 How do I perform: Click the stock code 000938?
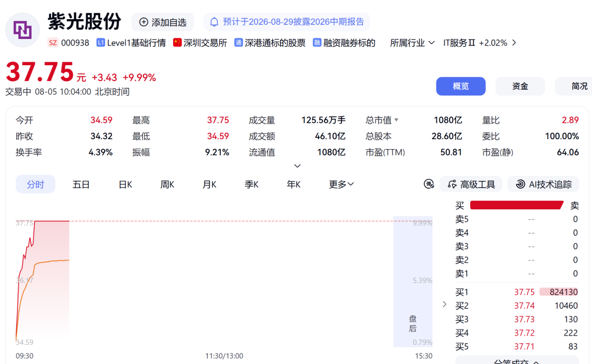click(x=75, y=43)
